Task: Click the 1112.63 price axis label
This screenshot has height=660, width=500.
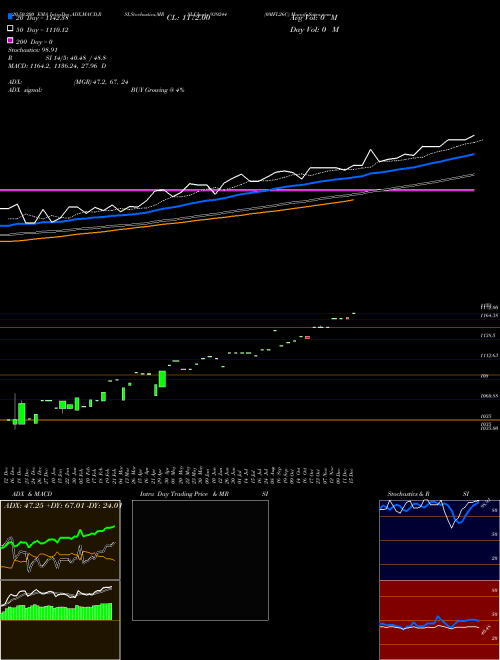Action: (x=489, y=356)
